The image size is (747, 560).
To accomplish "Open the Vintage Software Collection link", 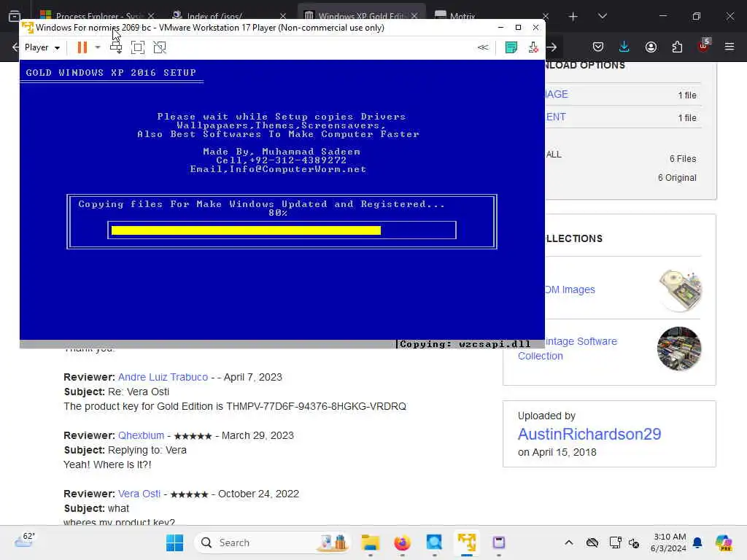I will coord(568,349).
